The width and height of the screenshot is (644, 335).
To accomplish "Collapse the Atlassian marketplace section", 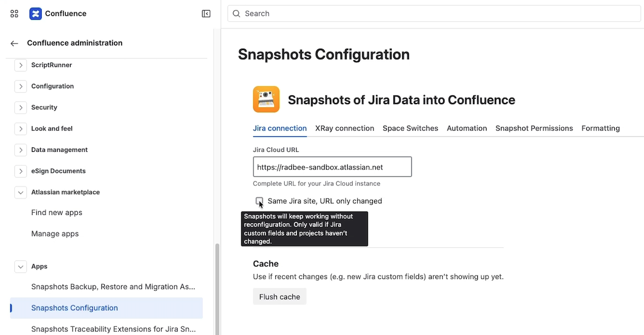I will (x=20, y=192).
